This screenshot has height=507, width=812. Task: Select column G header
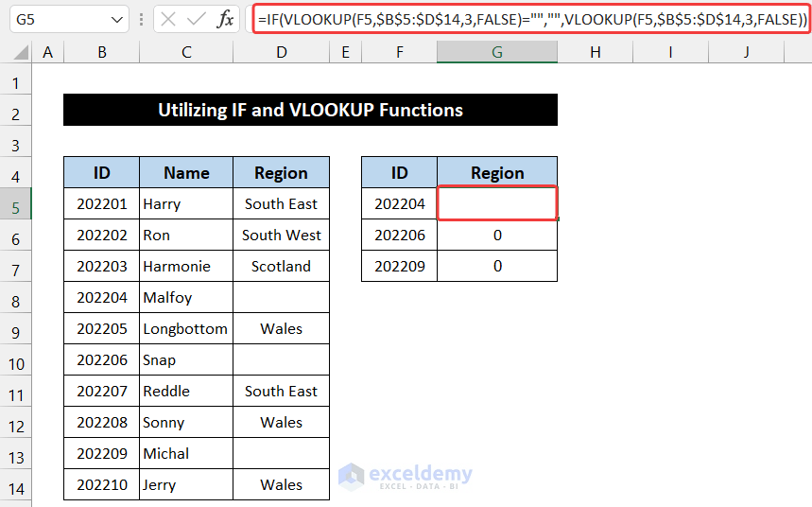497,52
